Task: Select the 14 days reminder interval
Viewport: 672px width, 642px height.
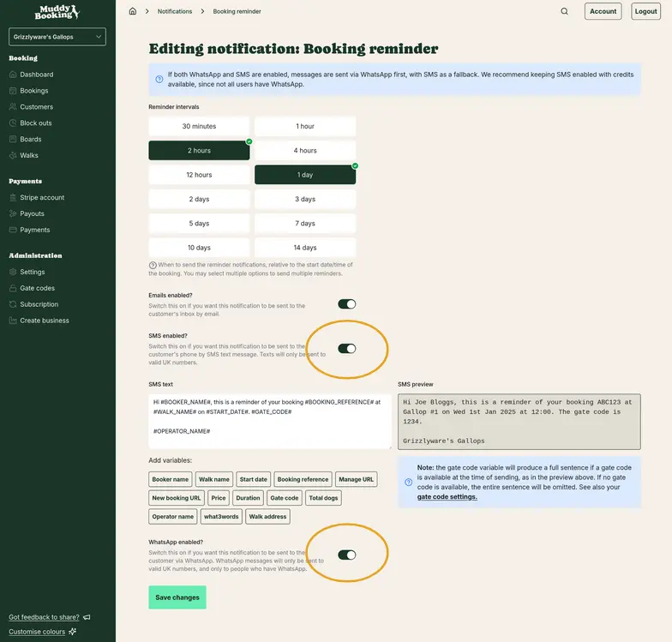Action: (305, 248)
